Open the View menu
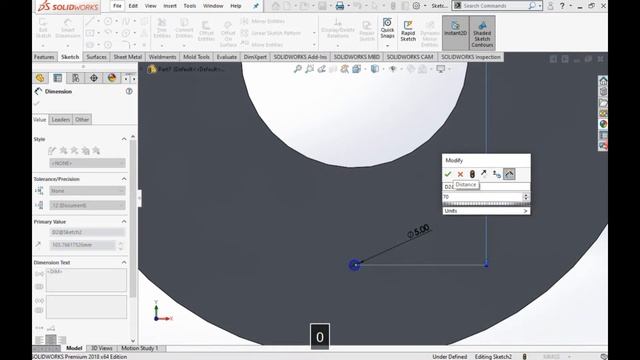The height and width of the screenshot is (360, 640). click(x=150, y=6)
